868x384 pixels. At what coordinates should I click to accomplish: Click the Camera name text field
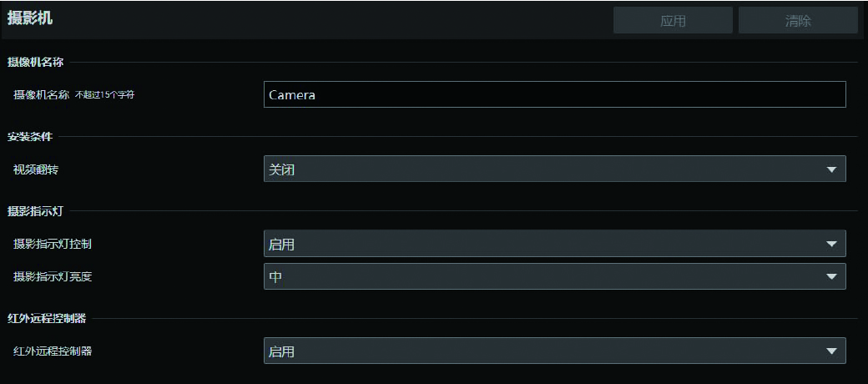coord(554,94)
